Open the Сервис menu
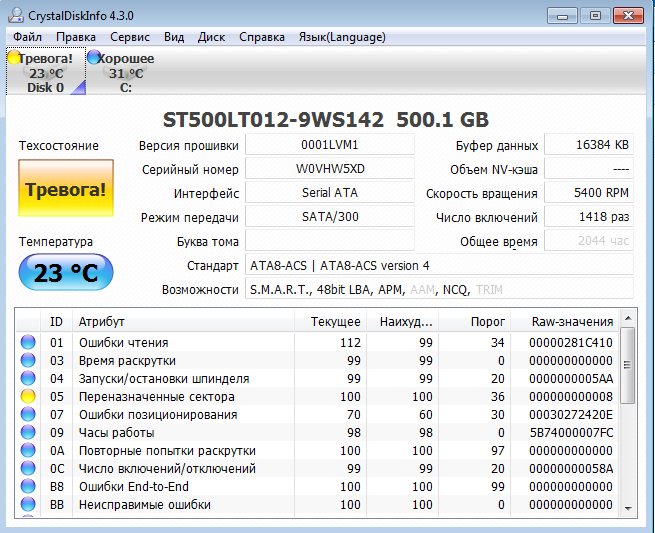 (129, 37)
